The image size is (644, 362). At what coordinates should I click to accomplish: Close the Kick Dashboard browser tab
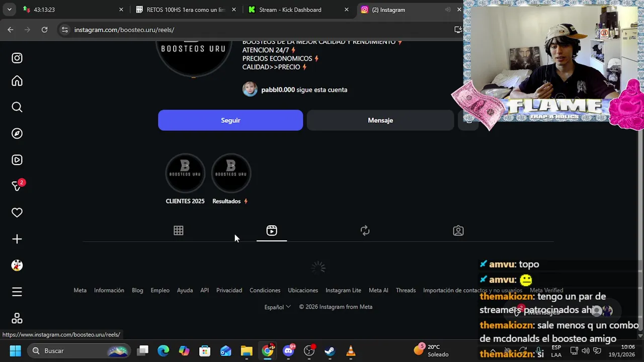346,10
